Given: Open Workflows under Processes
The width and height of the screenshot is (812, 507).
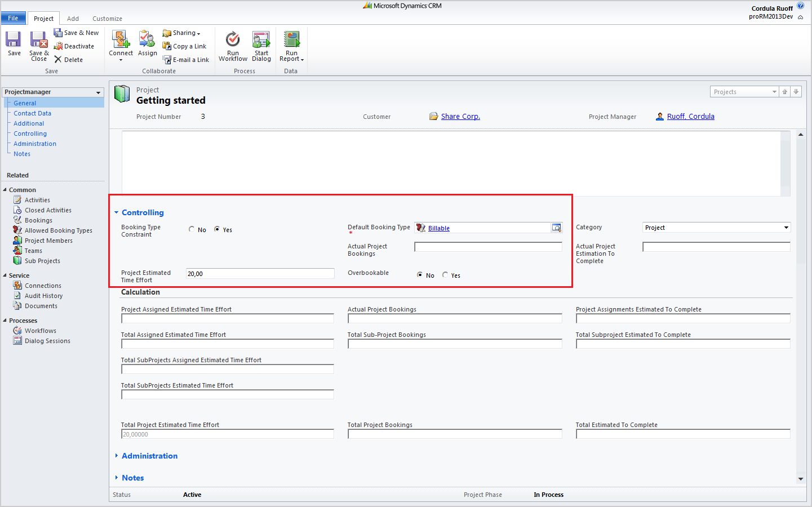Looking at the screenshot, I should point(40,331).
